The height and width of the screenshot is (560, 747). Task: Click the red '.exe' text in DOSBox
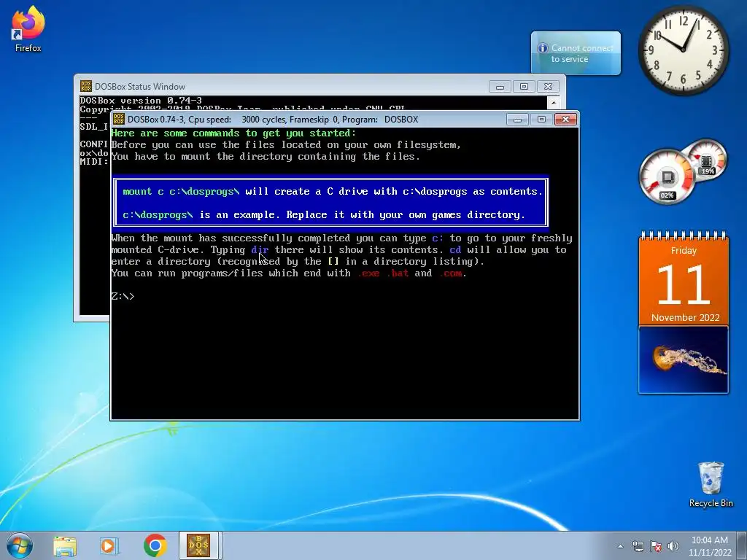tap(368, 273)
